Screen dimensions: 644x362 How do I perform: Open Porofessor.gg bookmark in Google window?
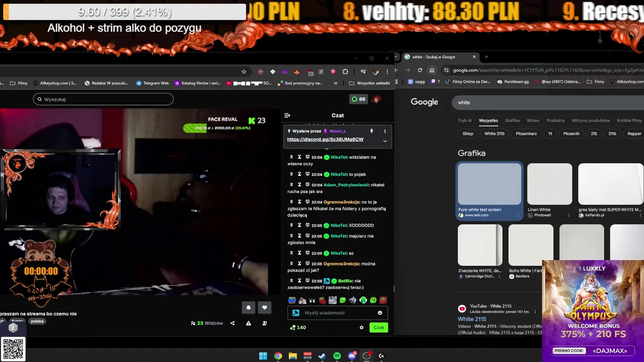click(x=513, y=81)
